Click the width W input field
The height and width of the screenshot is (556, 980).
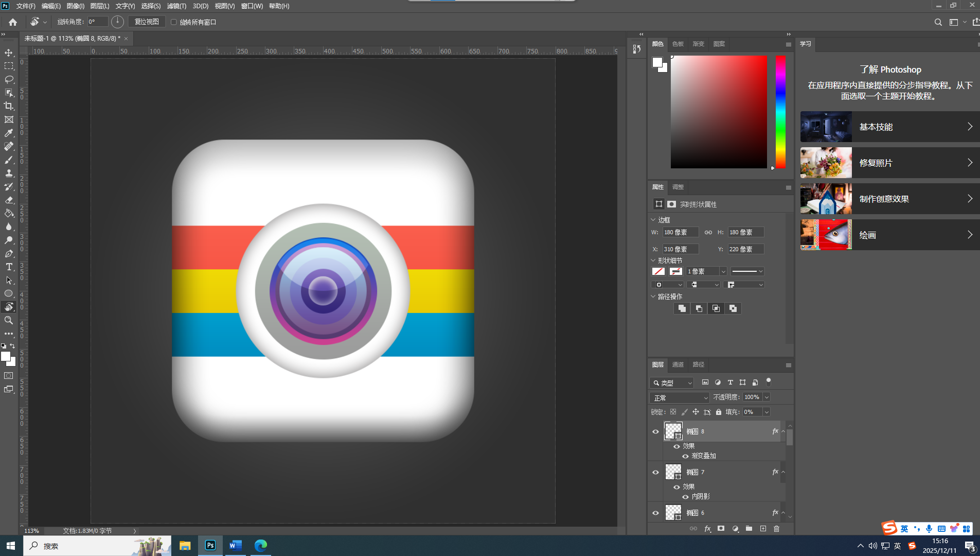pyautogui.click(x=680, y=232)
